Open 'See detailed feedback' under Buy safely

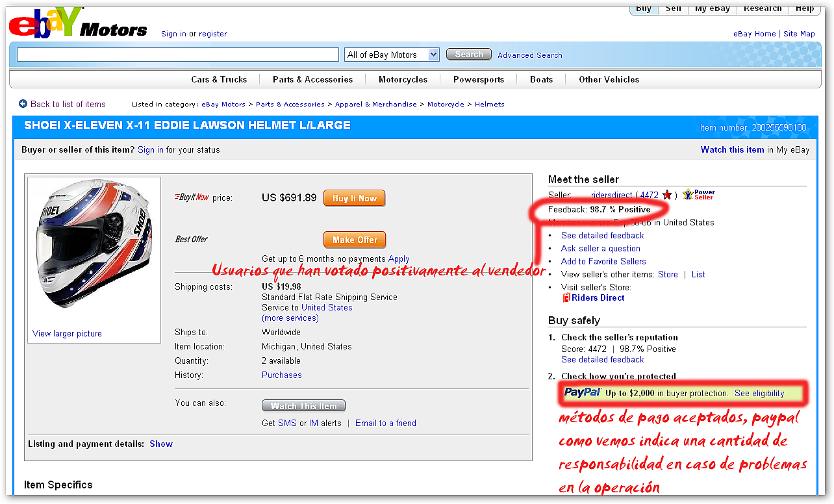click(603, 359)
